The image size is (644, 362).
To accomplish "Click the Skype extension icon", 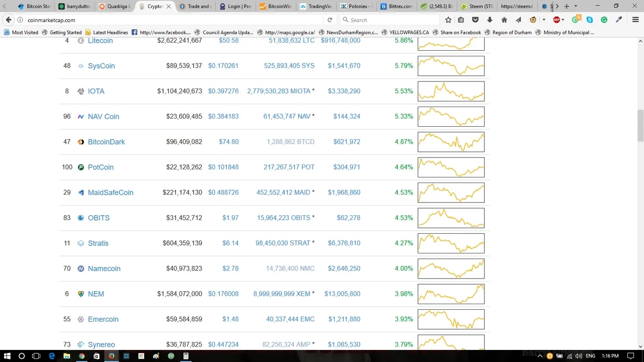I will pos(590,20).
